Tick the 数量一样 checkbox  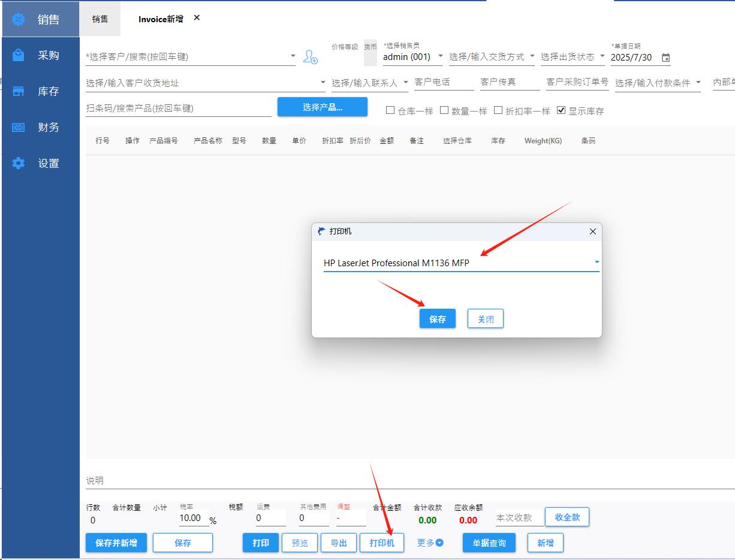coord(444,110)
